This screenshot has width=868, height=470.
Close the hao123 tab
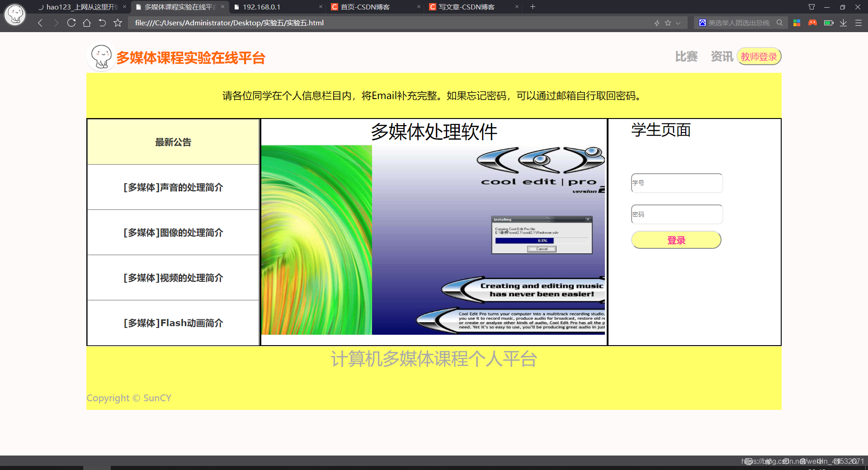(124, 7)
